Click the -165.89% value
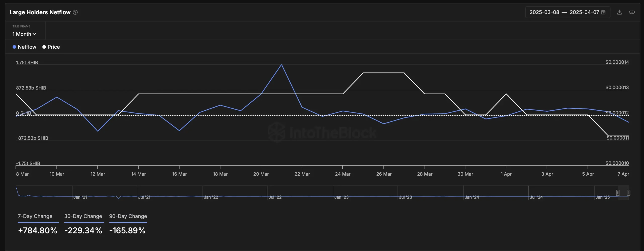Image resolution: width=644 pixels, height=251 pixels. (x=127, y=231)
